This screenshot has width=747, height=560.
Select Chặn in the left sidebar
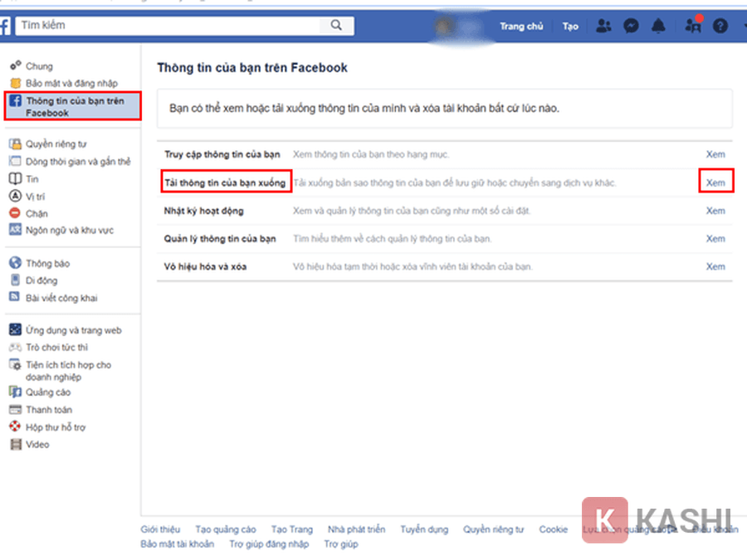pyautogui.click(x=38, y=213)
